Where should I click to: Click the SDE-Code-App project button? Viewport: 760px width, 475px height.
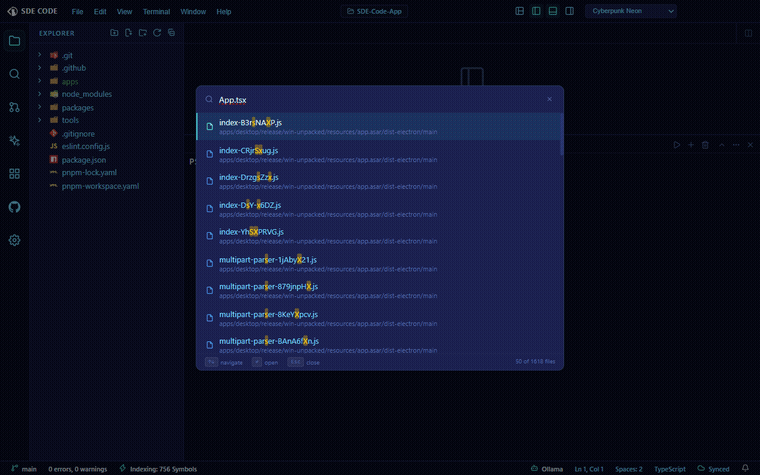point(374,11)
